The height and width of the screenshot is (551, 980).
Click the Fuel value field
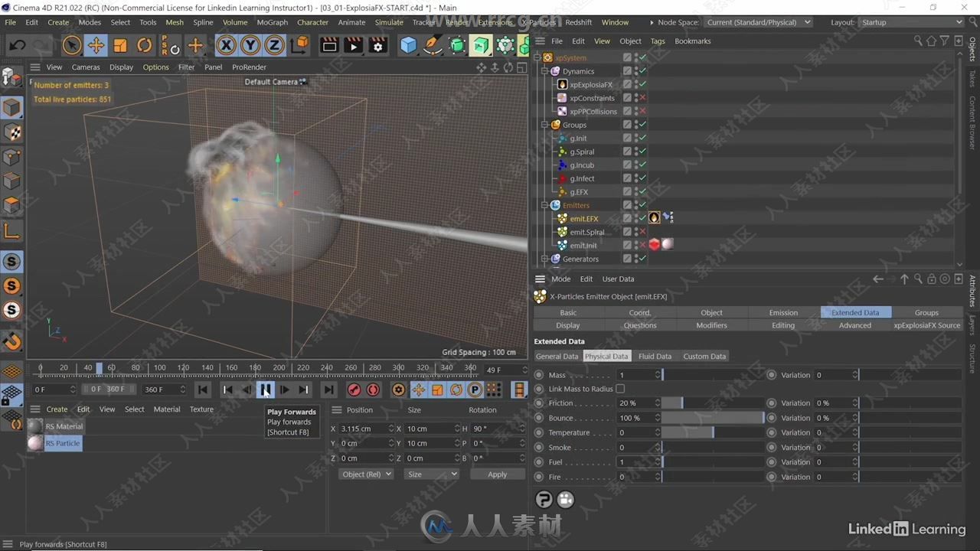[x=639, y=462]
